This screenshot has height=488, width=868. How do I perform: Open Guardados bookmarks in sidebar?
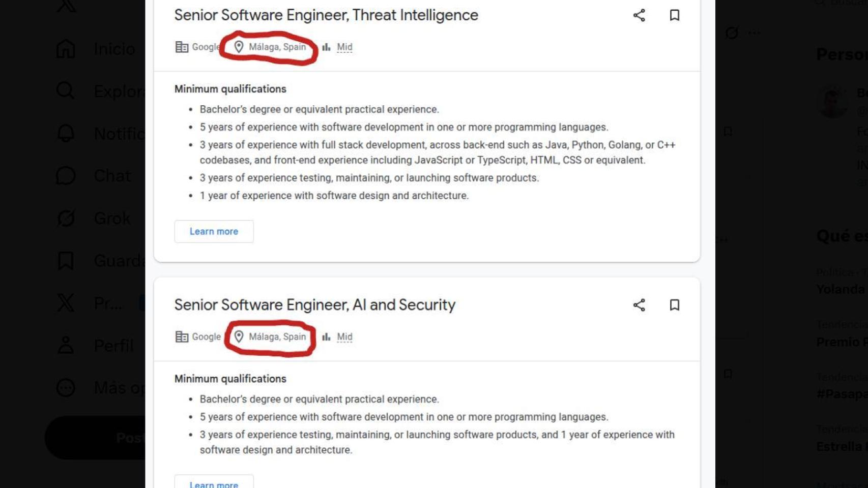pyautogui.click(x=66, y=261)
